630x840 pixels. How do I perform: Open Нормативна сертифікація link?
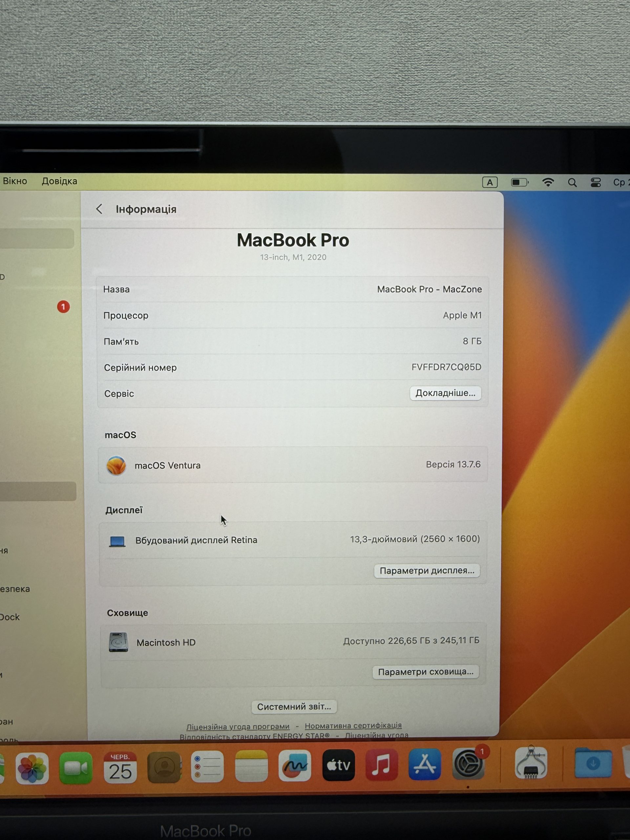click(353, 725)
